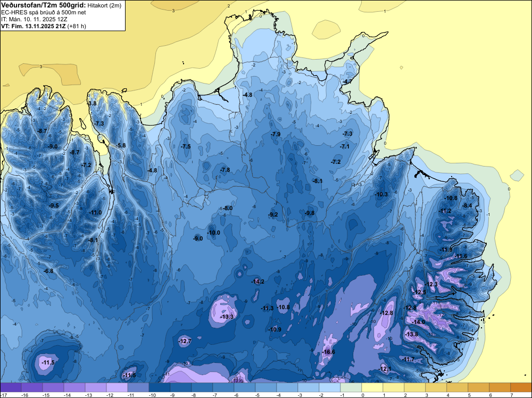Select the -14.0 temperature label
Viewport: 532px width, 398px height.
pos(418,322)
